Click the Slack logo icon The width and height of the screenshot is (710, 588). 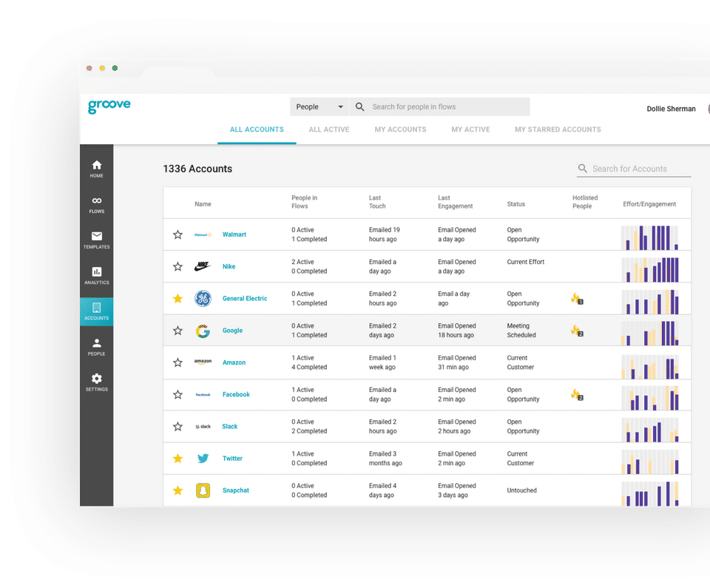pyautogui.click(x=203, y=426)
